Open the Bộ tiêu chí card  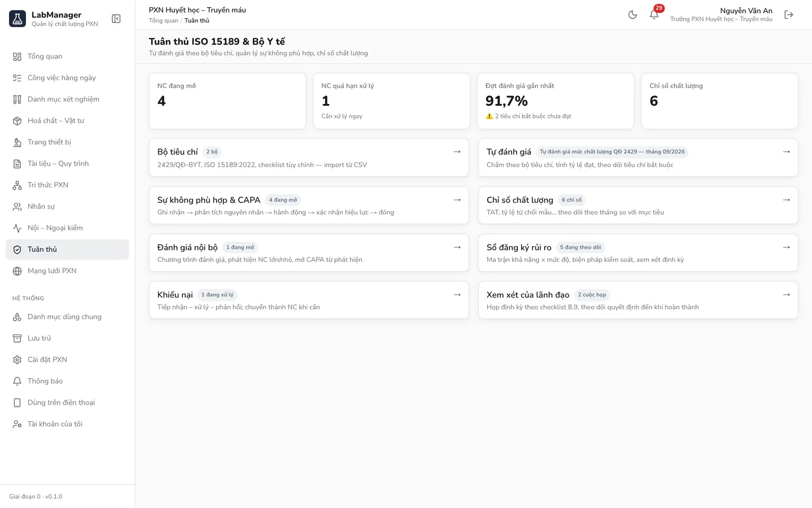(309, 157)
